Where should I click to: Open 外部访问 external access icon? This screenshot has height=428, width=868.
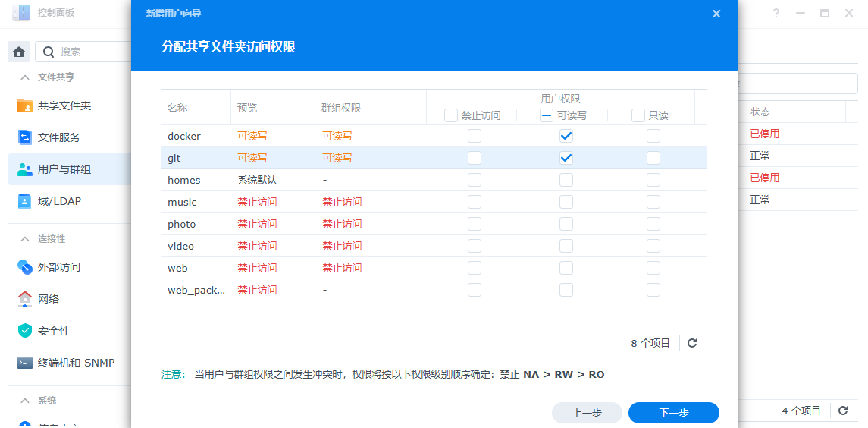pyautogui.click(x=25, y=267)
